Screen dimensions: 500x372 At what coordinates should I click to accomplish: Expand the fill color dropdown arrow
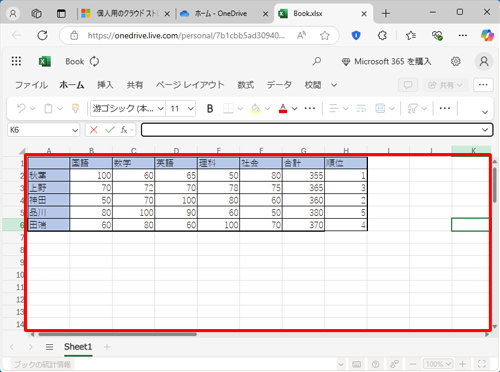tap(267, 109)
